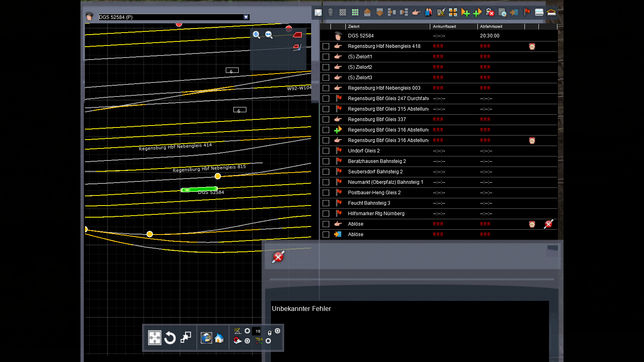
Task: Click the angle value field showing 18
Action: (258, 331)
